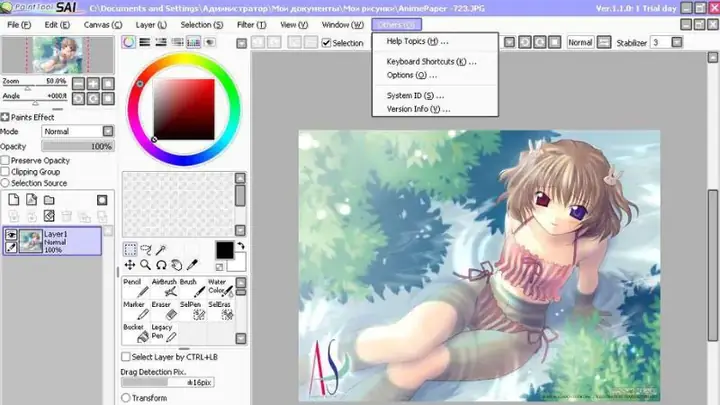Choose the Brush tool
Viewport: 720px width, 405px height.
pos(192,287)
